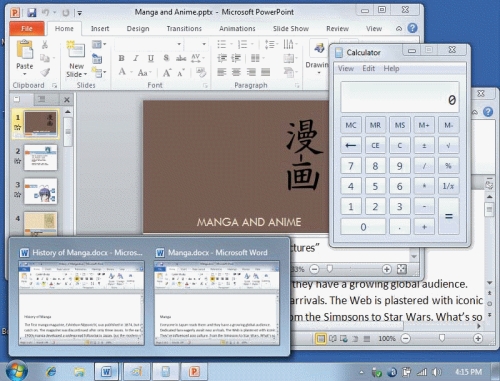Click Fit Slide to Window icon

pos(402,269)
